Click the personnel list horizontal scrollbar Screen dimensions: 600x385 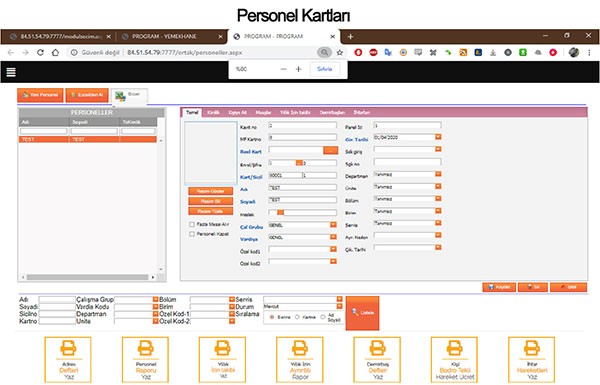click(x=88, y=277)
